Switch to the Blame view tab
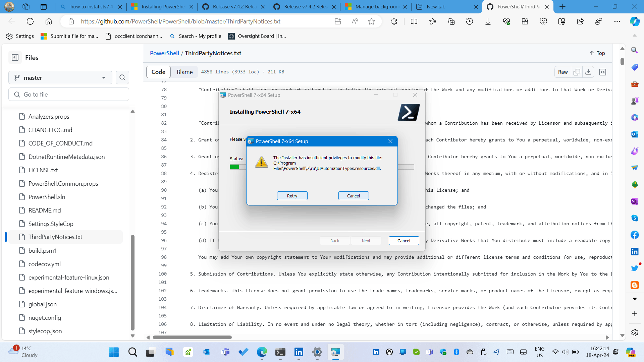644x362 pixels. [184, 72]
